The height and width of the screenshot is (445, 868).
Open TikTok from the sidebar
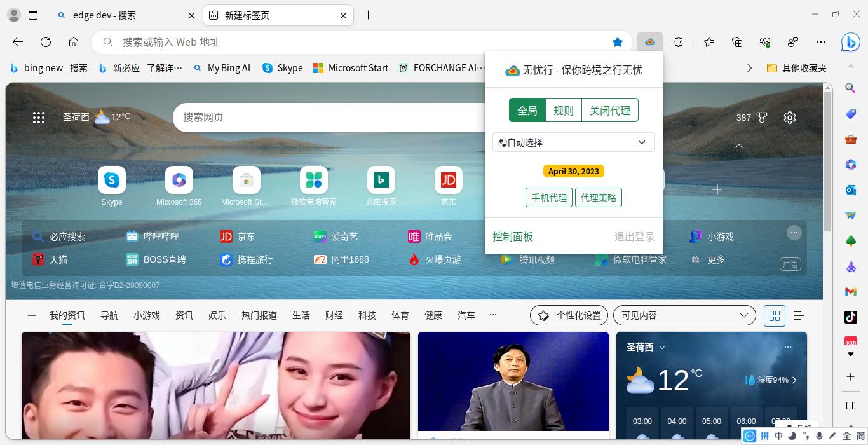[x=850, y=317]
